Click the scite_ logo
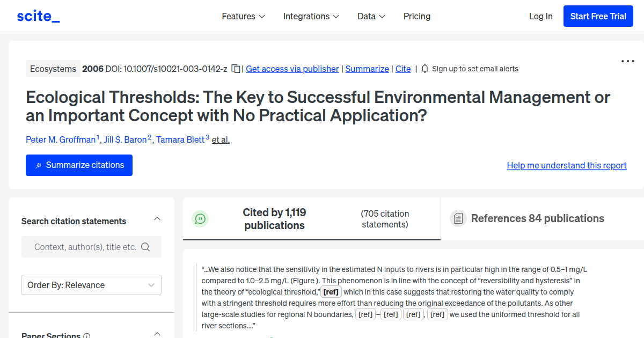The width and height of the screenshot is (644, 338). (38, 16)
